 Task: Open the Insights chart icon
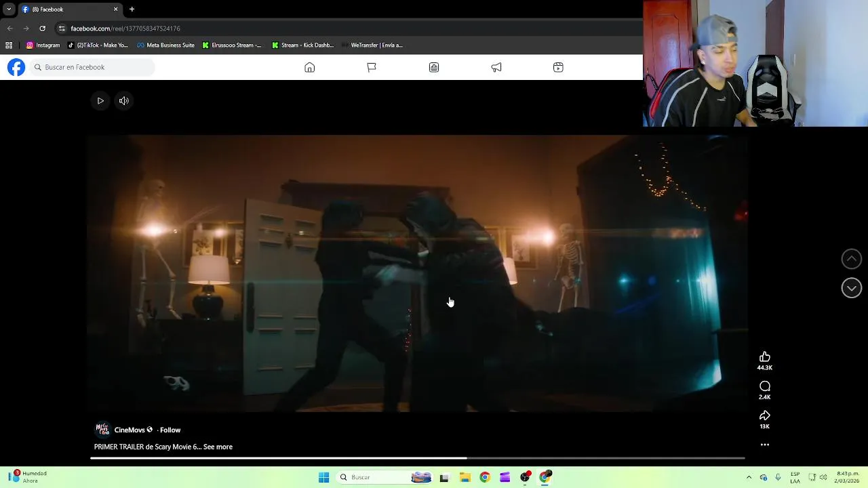[434, 67]
